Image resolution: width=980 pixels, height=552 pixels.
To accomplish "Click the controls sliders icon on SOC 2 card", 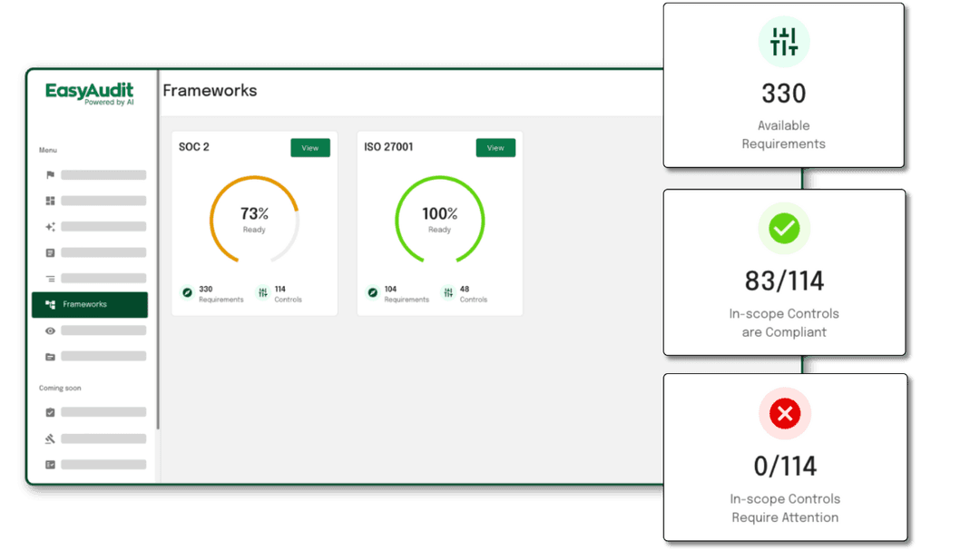I will [x=264, y=292].
